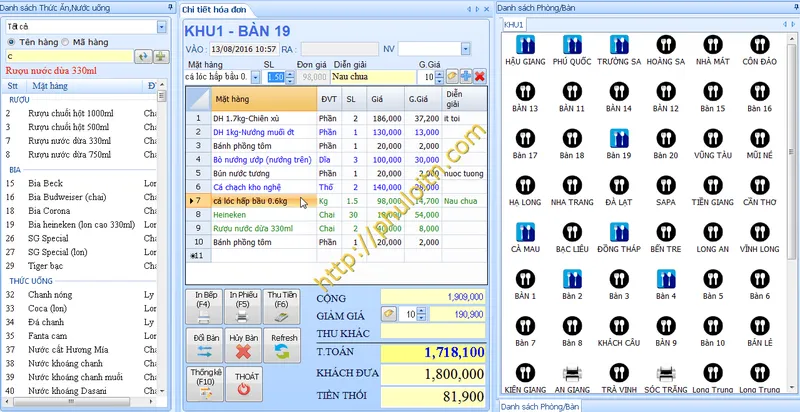Screen dimensions: 800x412
Task: Select the Heineken row in invoice grid
Action: (x=337, y=215)
